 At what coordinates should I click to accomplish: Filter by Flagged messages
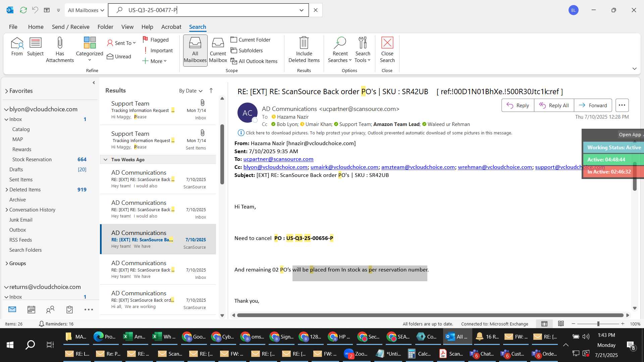pos(156,40)
